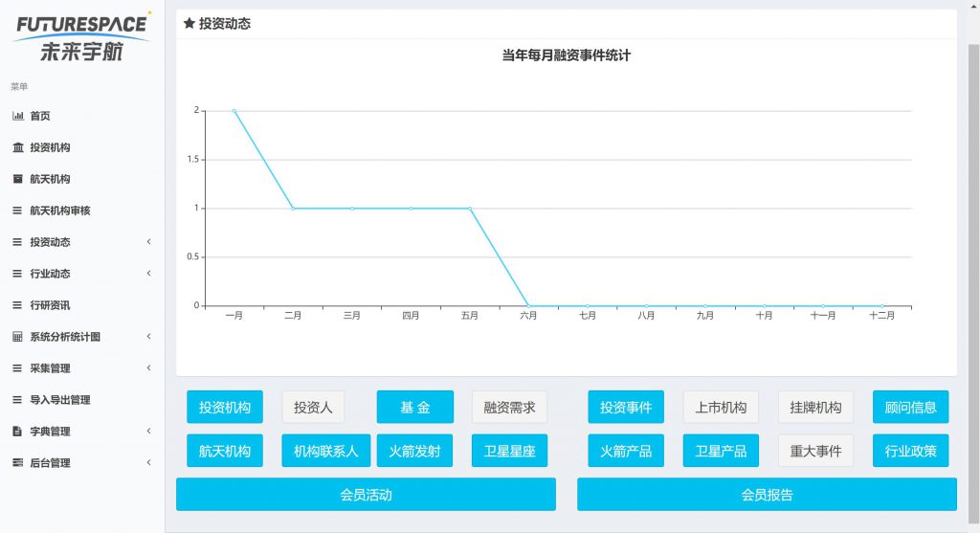This screenshot has height=533, width=980.
Task: Expand the 采集管理 submenu chevron
Action: pyautogui.click(x=148, y=368)
